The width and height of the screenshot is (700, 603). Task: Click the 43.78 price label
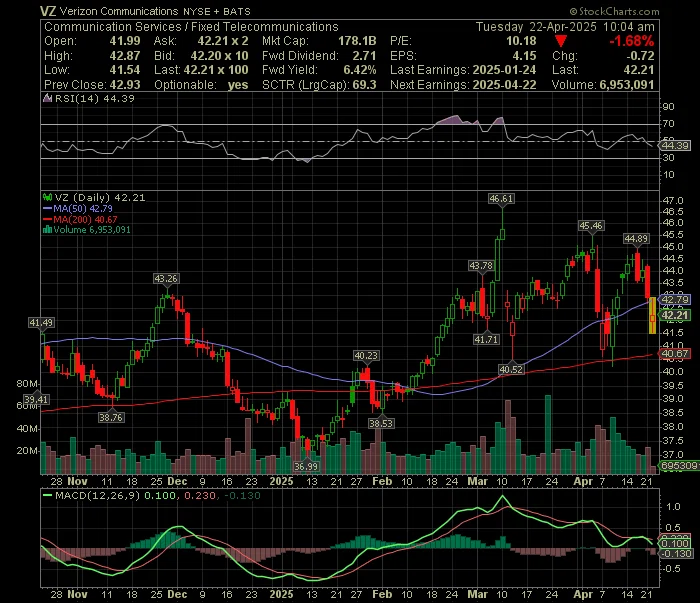pos(481,266)
